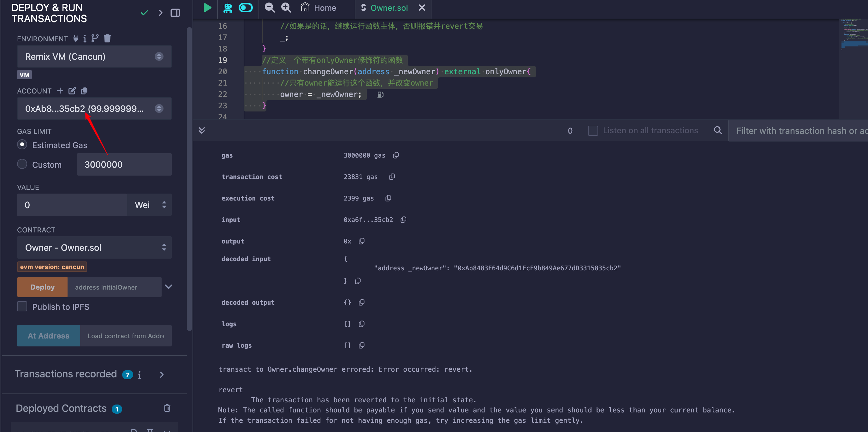
Task: Copy the selected account address
Action: pyautogui.click(x=84, y=91)
